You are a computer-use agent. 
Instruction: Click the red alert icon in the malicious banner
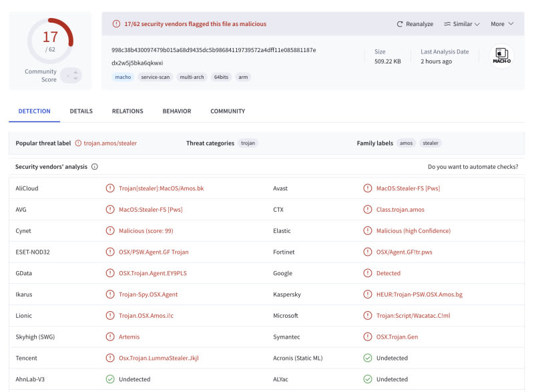(x=116, y=24)
